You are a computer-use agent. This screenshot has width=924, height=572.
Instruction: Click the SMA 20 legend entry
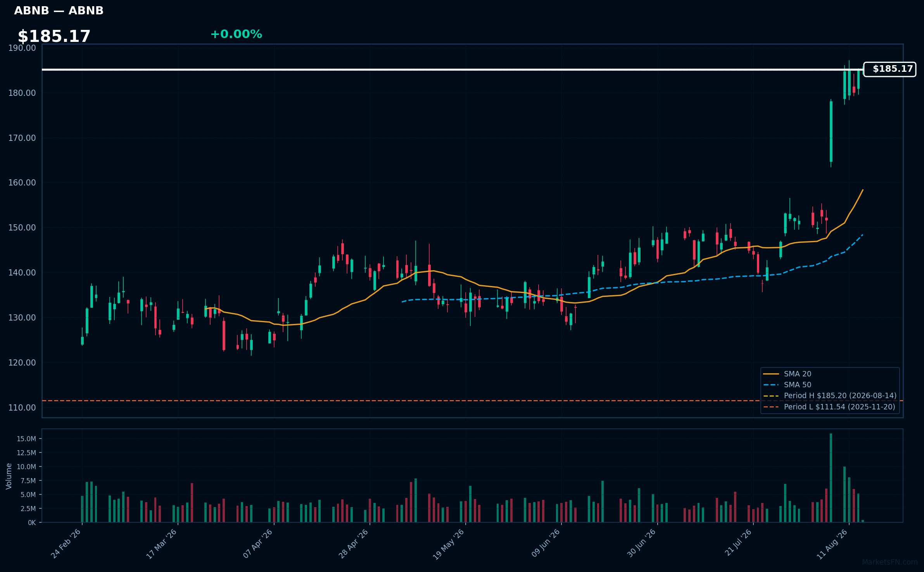coord(787,374)
